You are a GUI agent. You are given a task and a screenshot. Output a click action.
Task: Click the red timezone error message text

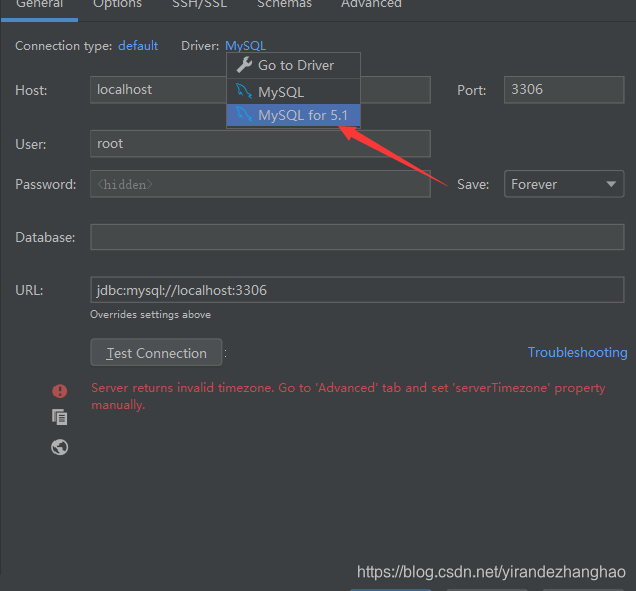[x=348, y=396]
